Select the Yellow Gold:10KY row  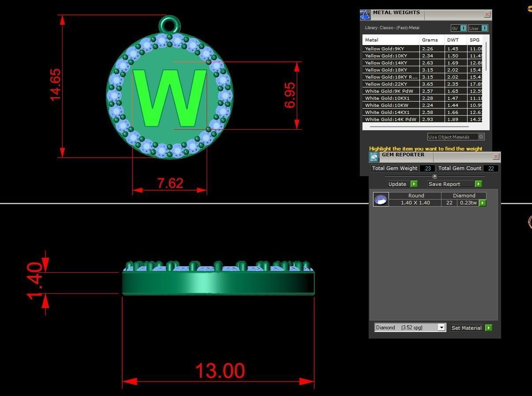click(x=423, y=56)
